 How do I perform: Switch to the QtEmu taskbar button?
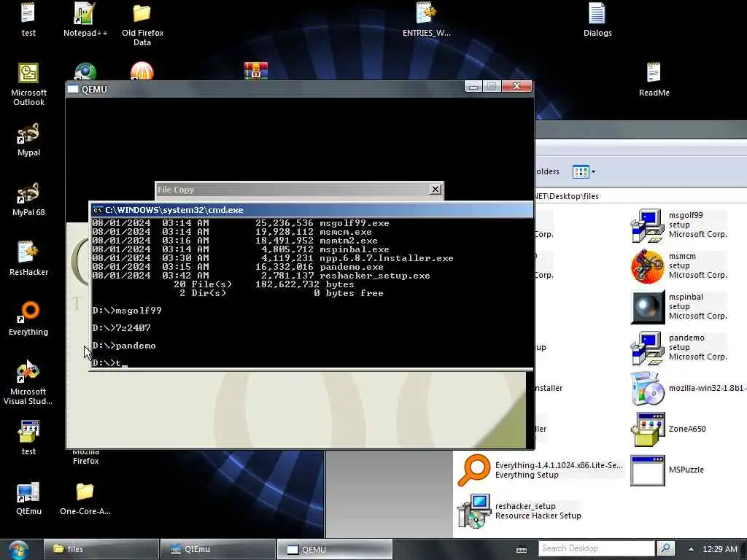tap(218, 549)
